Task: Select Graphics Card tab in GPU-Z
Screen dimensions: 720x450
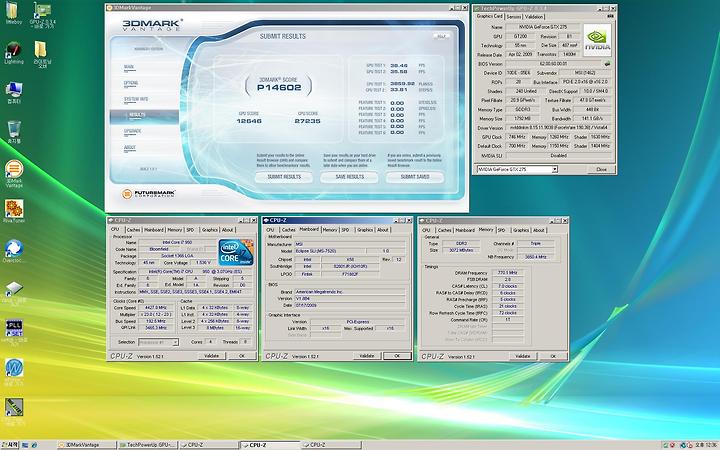Action: point(489,16)
